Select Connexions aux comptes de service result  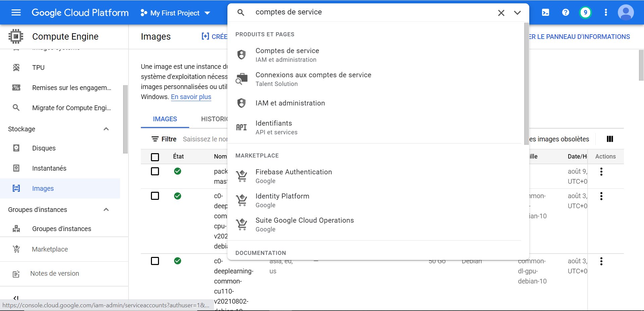tap(376, 79)
